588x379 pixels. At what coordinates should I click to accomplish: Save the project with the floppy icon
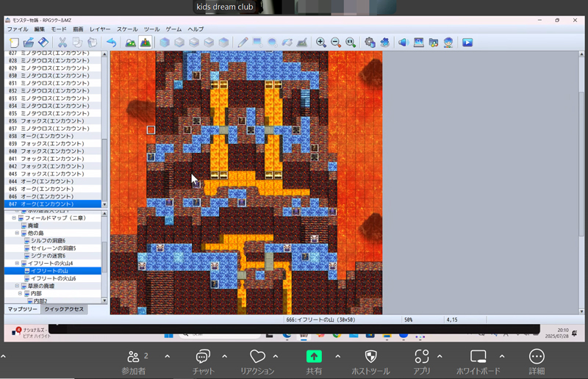(x=43, y=43)
